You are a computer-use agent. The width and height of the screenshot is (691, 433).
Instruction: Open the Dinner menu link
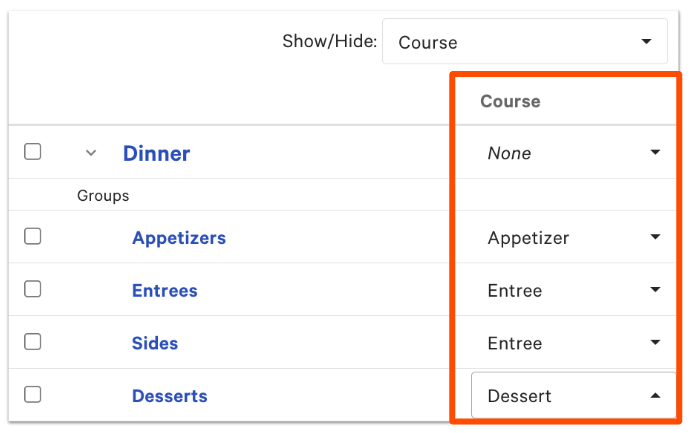tap(156, 154)
